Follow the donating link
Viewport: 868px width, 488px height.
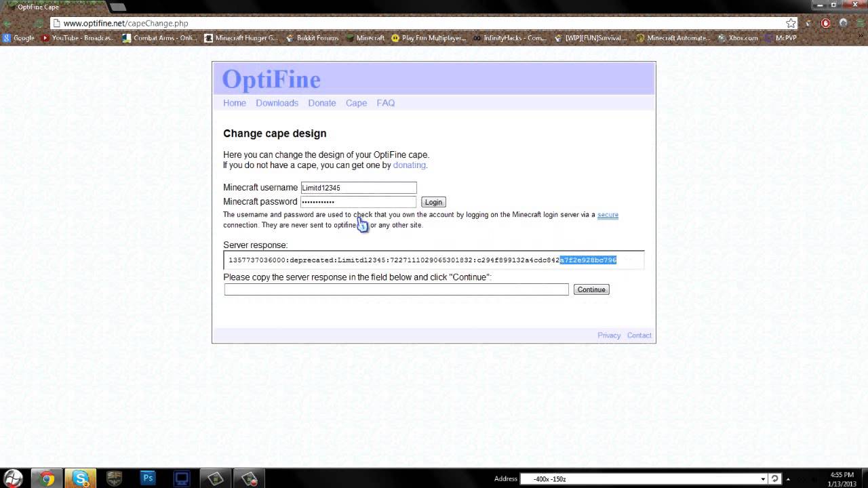click(410, 165)
